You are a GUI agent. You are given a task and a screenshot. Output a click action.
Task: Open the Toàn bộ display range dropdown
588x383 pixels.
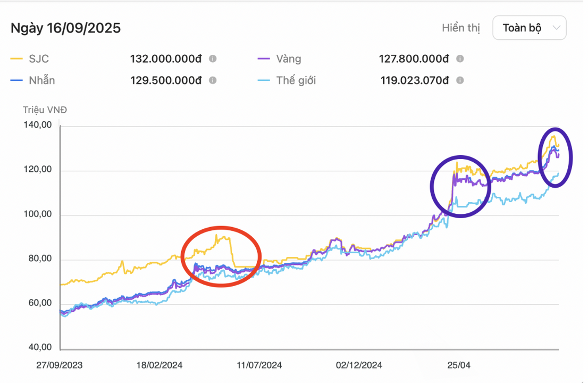529,28
